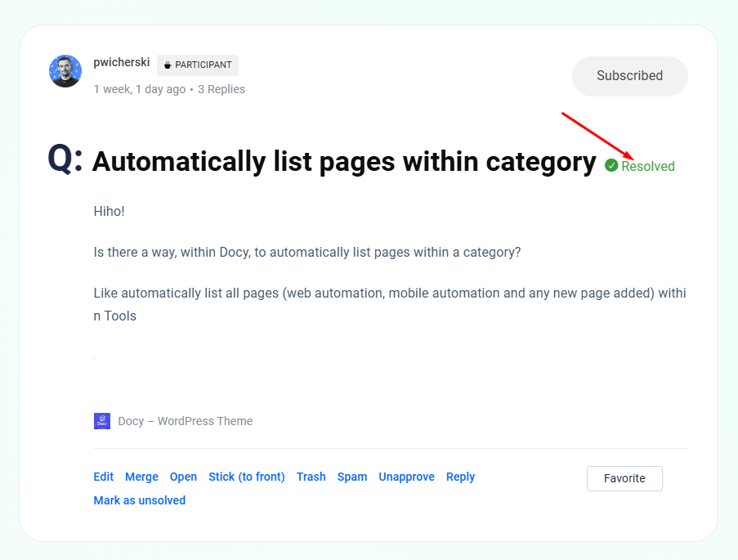Click the large Q: question icon
The height and width of the screenshot is (560, 738).
point(65,159)
